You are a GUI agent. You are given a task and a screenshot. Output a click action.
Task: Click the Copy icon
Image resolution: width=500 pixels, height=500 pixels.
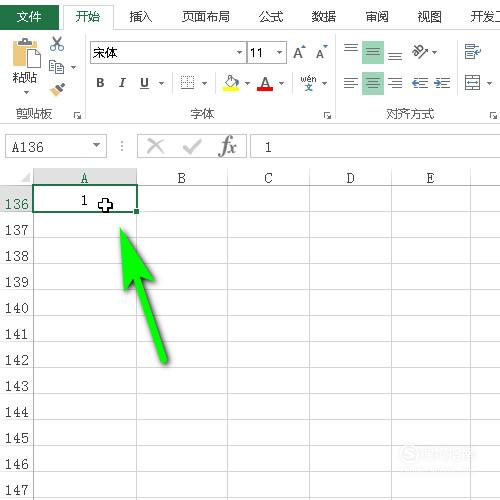(x=56, y=67)
